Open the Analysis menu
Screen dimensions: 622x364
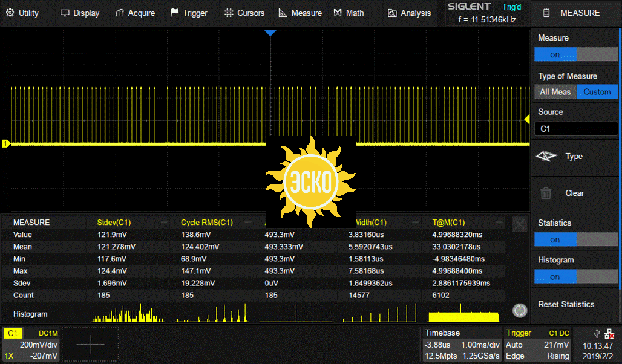[x=409, y=13]
